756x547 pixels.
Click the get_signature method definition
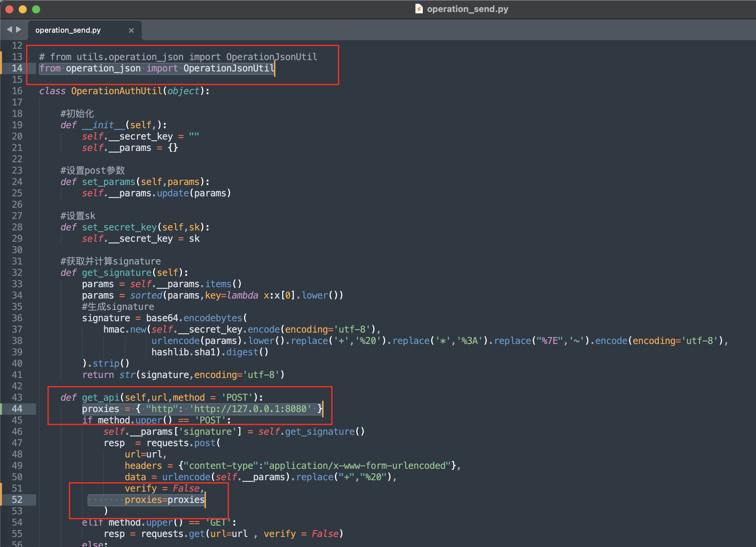point(124,272)
